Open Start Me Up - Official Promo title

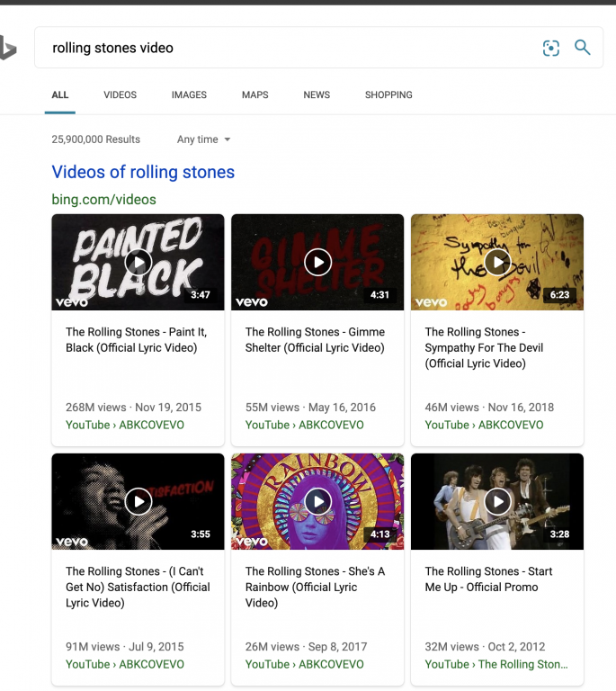[x=488, y=579]
